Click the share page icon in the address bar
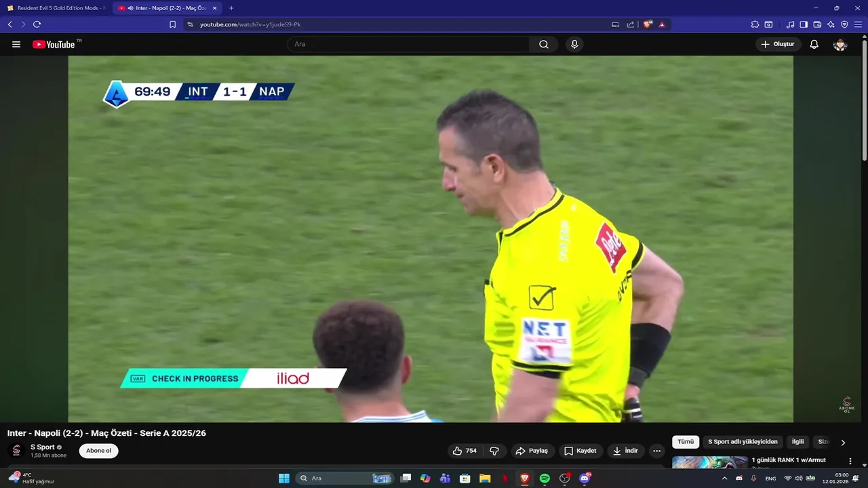The height and width of the screenshot is (488, 868). point(631,24)
